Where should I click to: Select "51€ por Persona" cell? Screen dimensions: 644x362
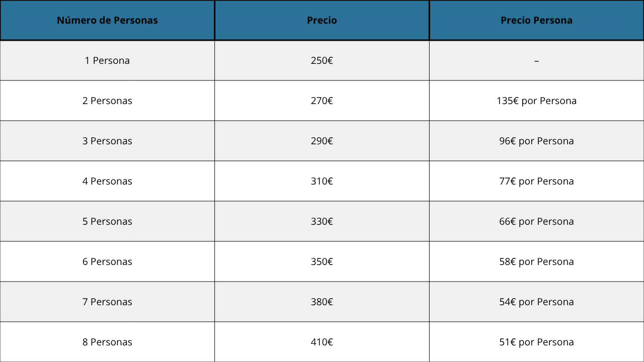point(536,342)
